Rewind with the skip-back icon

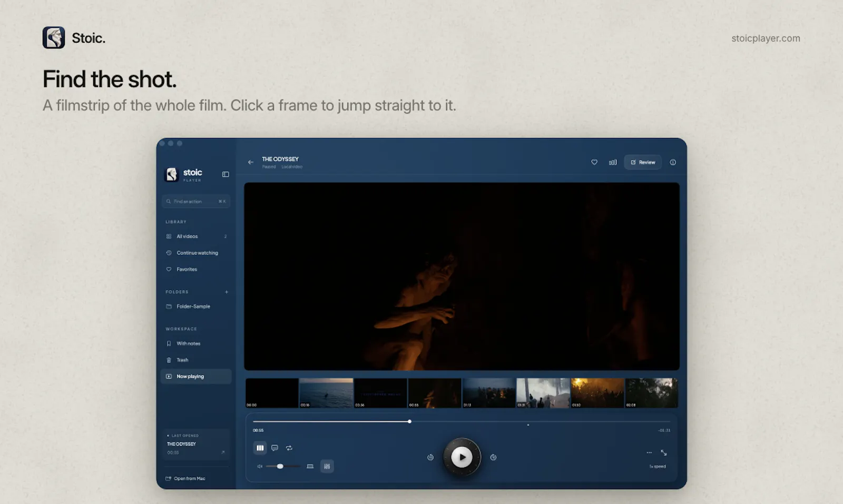pyautogui.click(x=430, y=458)
